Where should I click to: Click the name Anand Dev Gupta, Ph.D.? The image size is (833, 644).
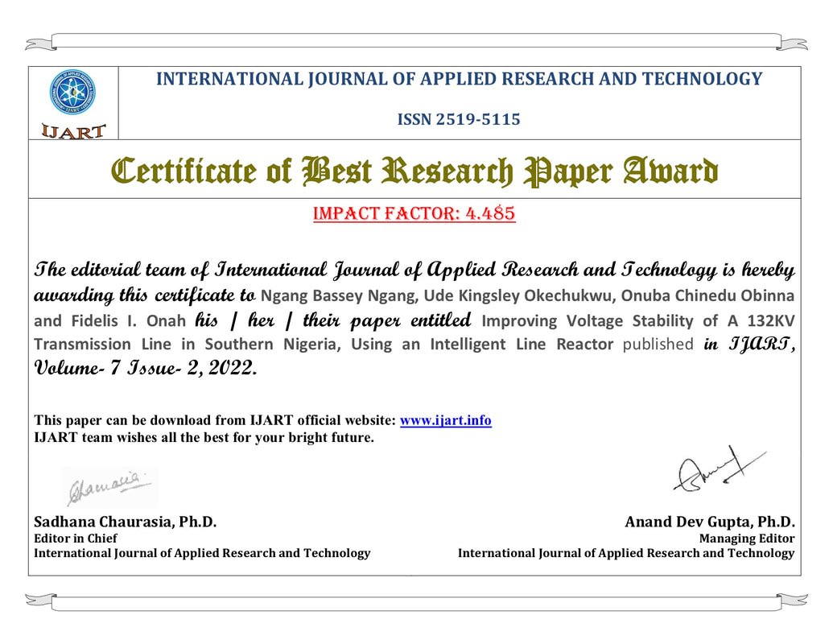710,522
